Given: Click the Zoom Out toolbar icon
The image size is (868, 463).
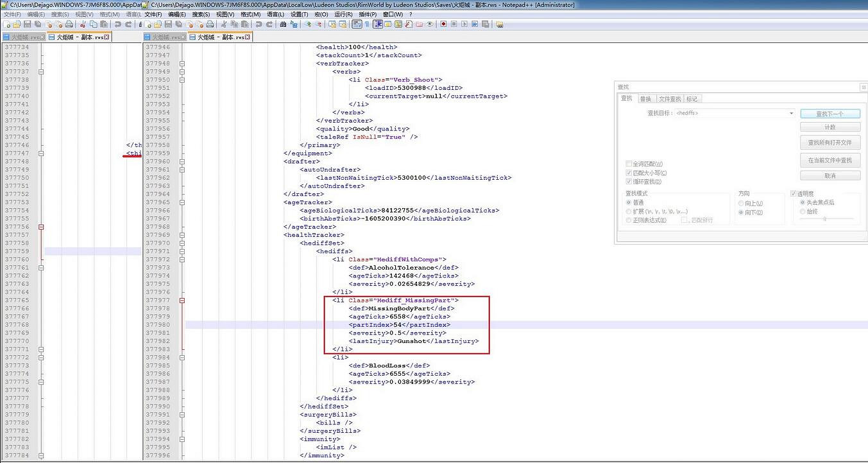Looking at the screenshot, I should 318,24.
